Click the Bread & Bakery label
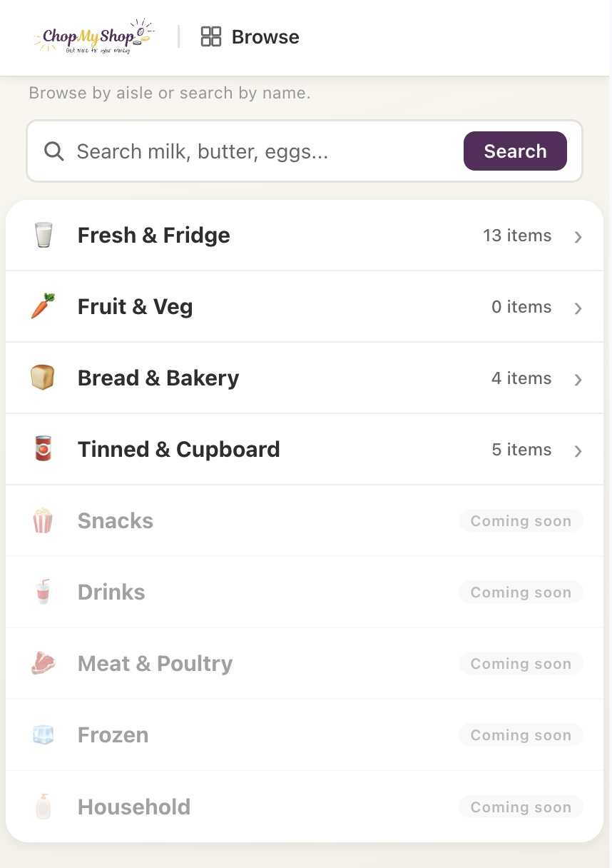612x868 pixels. (158, 378)
